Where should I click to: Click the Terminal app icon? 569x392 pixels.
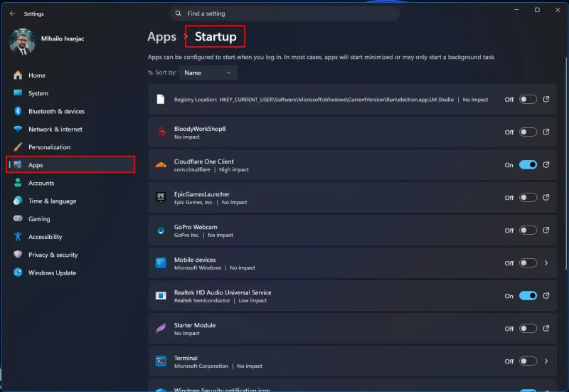(161, 361)
